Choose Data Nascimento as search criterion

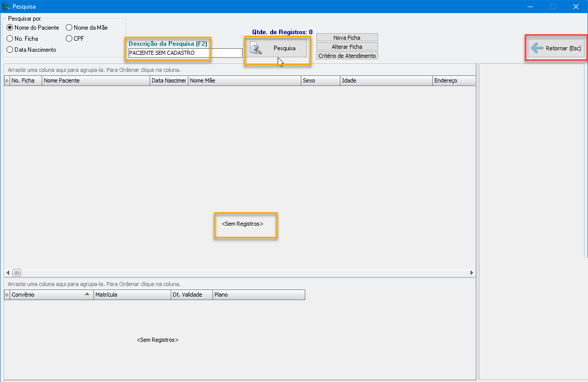pyautogui.click(x=10, y=50)
